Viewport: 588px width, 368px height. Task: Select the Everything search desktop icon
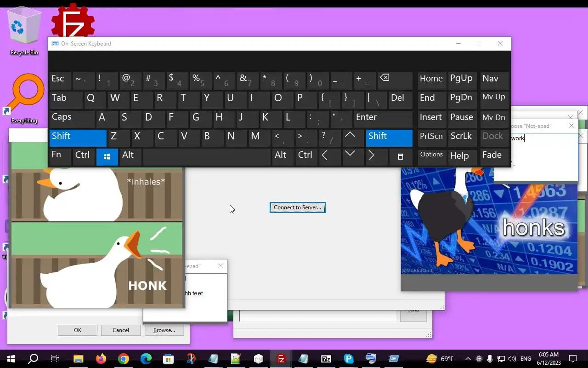(x=24, y=98)
